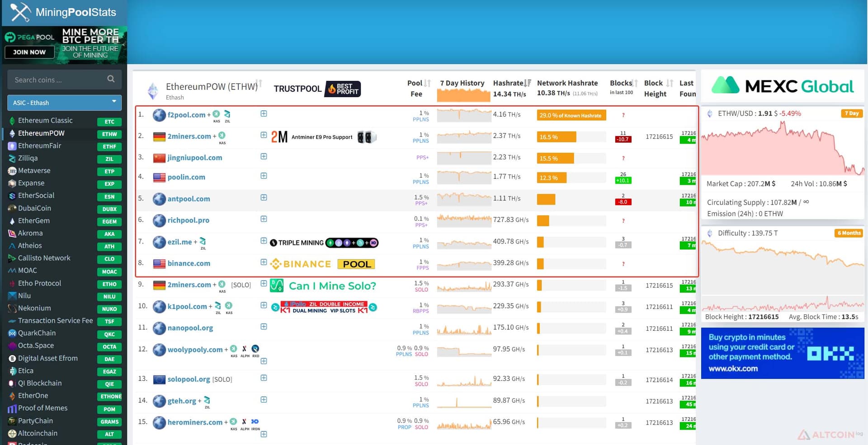The image size is (868, 445).
Task: Click f2pool's 29.0% known hashrate bar
Action: [x=571, y=115]
